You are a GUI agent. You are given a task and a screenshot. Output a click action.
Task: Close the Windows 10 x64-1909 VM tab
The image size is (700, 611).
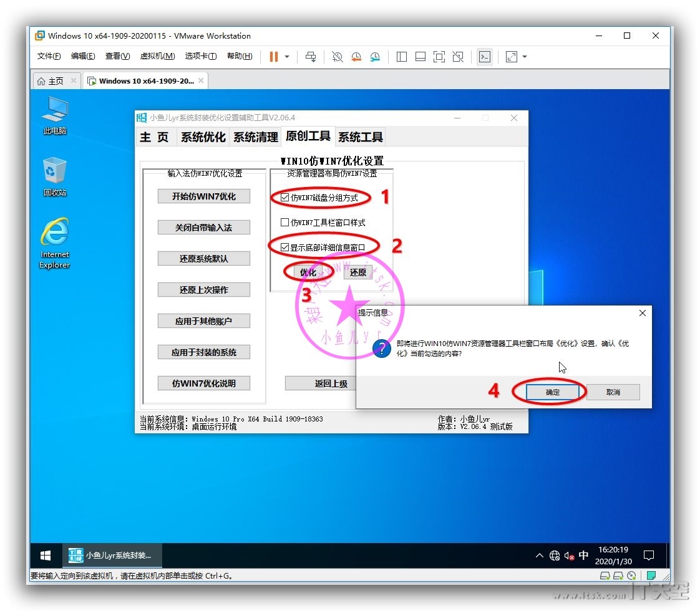[201, 80]
